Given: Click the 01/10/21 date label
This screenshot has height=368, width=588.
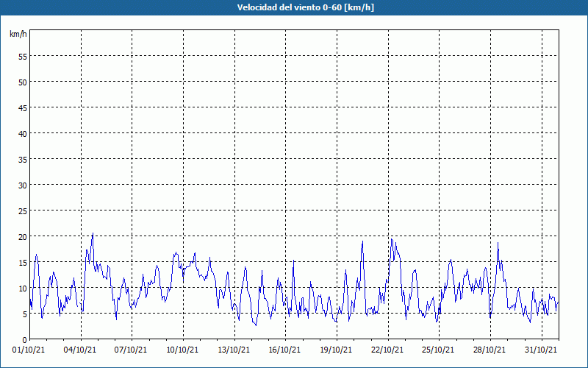Looking at the screenshot, I should 29,350.
